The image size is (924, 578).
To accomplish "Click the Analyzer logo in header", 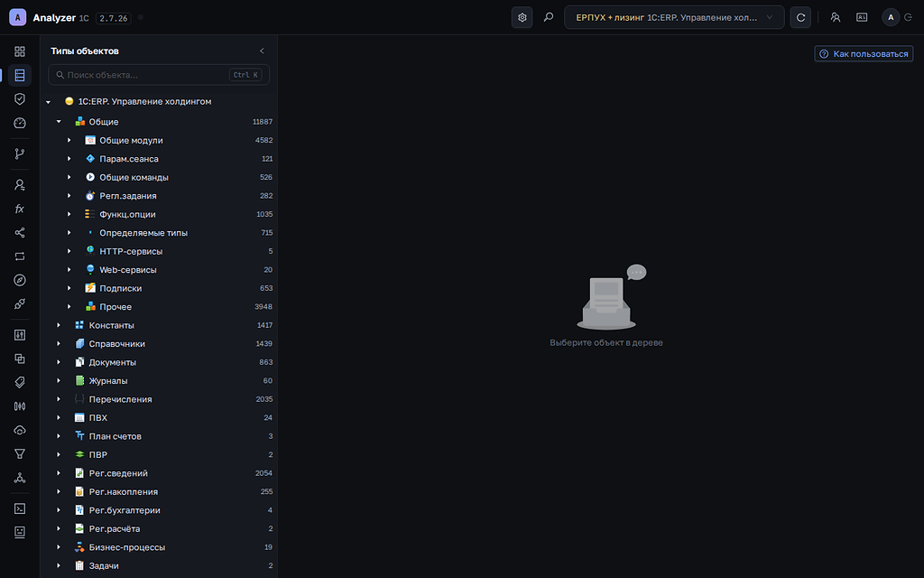I will point(18,18).
